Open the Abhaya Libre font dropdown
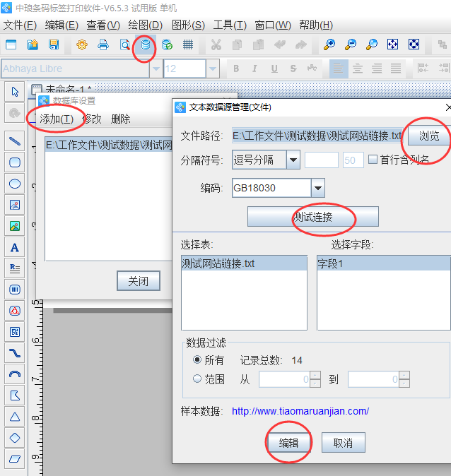The image size is (451, 476). [152, 69]
